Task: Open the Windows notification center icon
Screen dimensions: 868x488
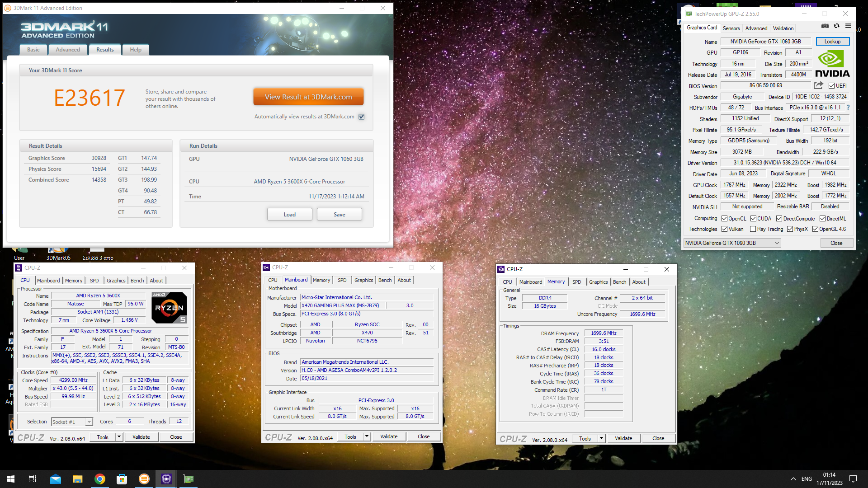Action: click(x=853, y=479)
